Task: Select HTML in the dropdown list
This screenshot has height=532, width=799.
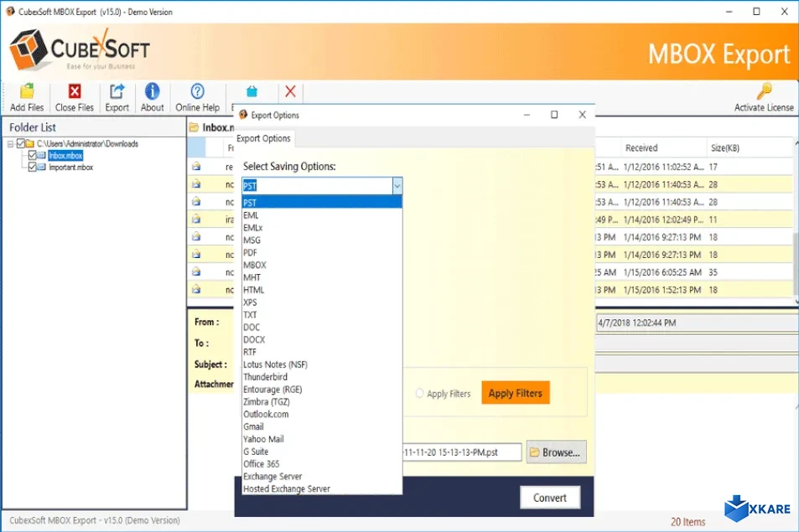Action: [322, 290]
